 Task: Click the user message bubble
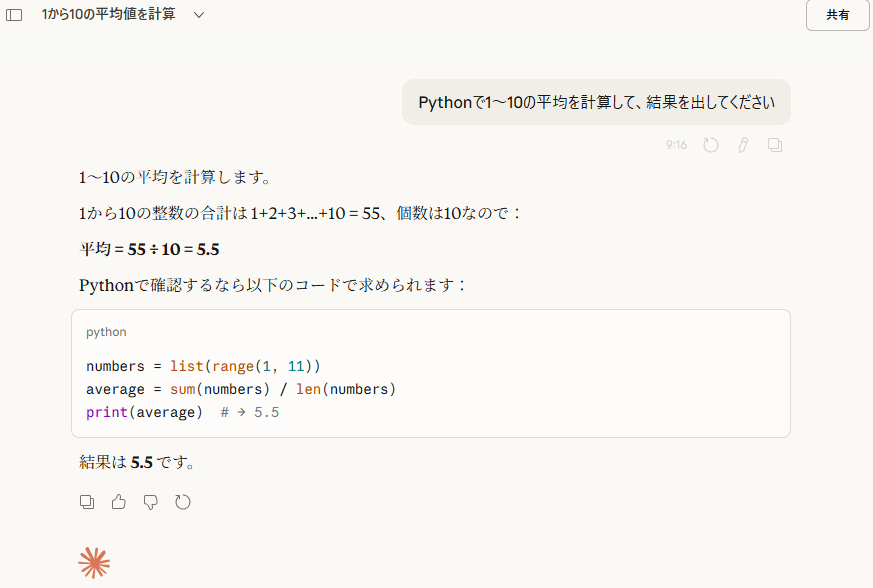coord(595,102)
